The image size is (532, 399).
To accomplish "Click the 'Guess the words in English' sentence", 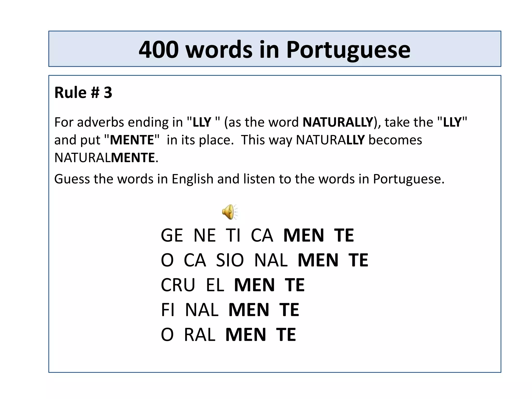I will pos(249,179).
